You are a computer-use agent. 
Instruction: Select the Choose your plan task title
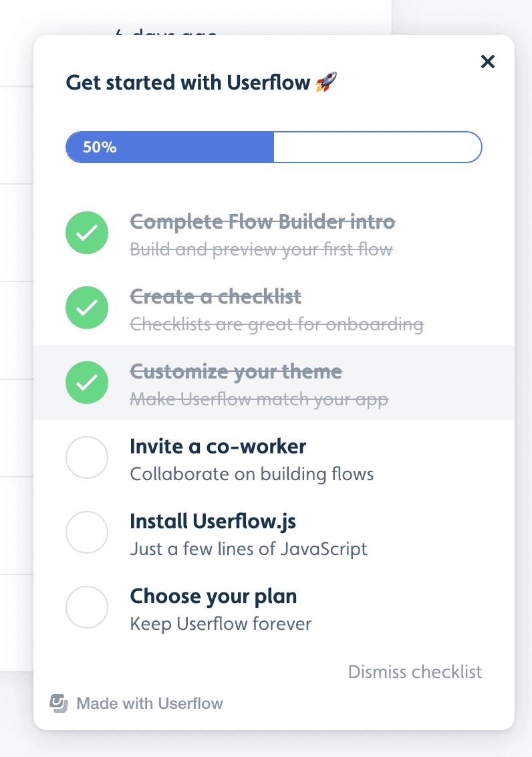pyautogui.click(x=213, y=596)
